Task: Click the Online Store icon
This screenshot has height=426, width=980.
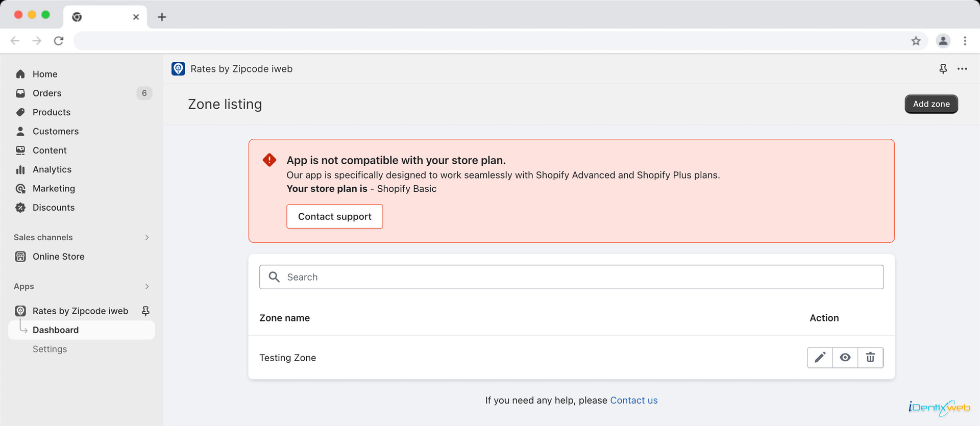Action: click(20, 257)
